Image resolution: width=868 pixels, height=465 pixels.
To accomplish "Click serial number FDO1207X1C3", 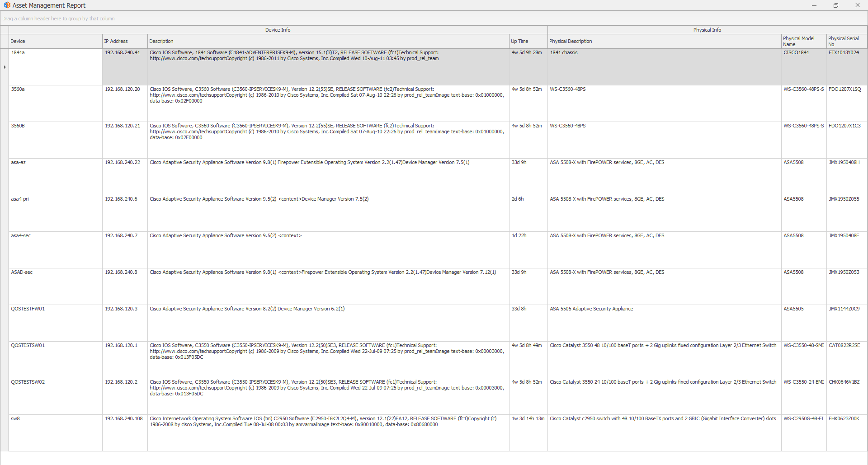I will coord(847,140).
